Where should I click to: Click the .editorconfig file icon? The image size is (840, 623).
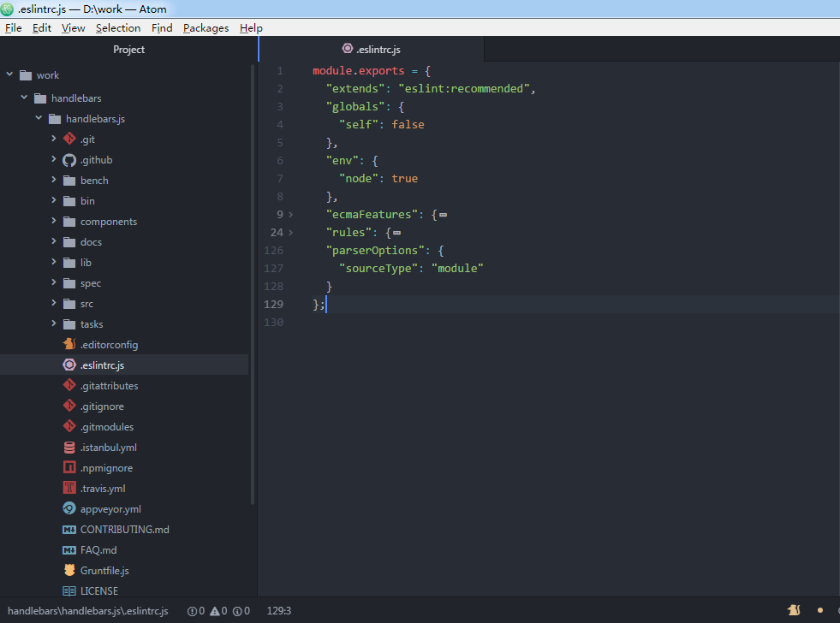[x=69, y=344]
